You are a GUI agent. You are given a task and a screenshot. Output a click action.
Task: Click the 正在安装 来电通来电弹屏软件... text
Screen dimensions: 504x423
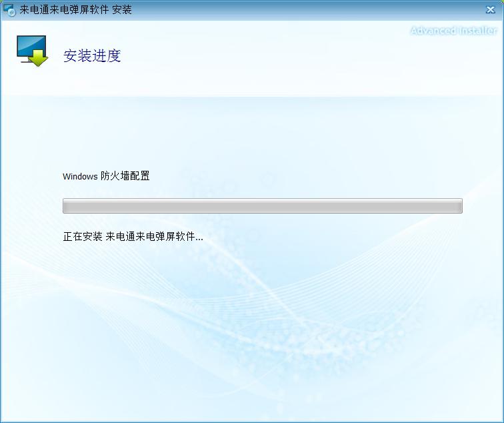[x=133, y=236]
